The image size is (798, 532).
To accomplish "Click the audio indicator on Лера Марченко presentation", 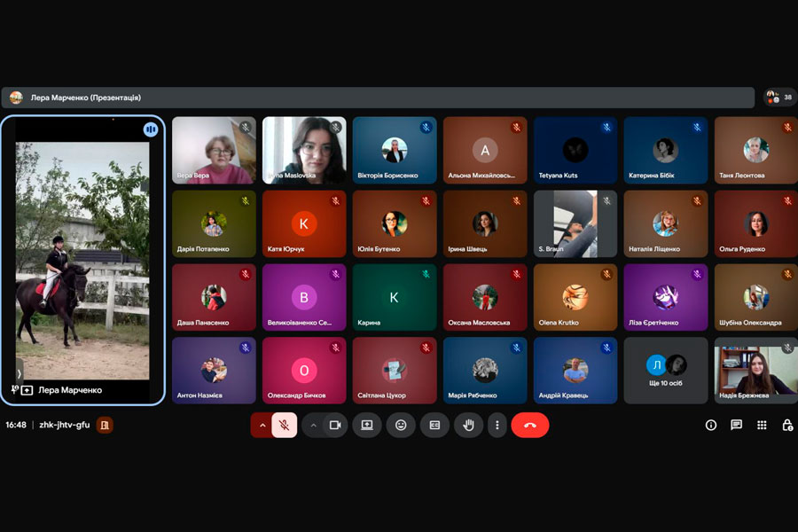I will pyautogui.click(x=150, y=129).
